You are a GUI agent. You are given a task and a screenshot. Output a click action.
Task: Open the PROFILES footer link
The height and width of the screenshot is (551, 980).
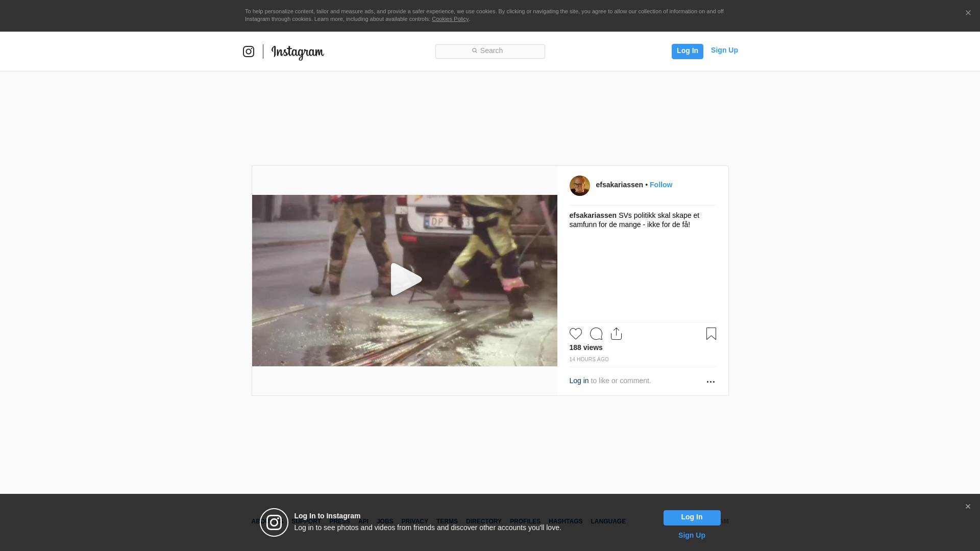pos(525,521)
